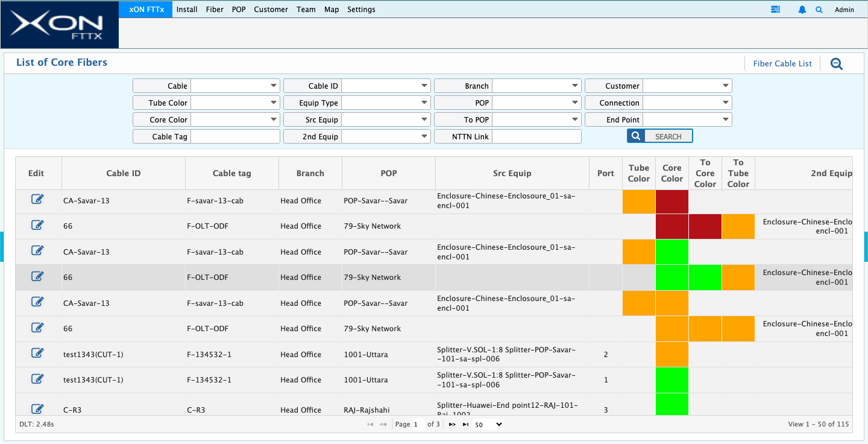
Task: Open the server list icon in header
Action: [775, 10]
